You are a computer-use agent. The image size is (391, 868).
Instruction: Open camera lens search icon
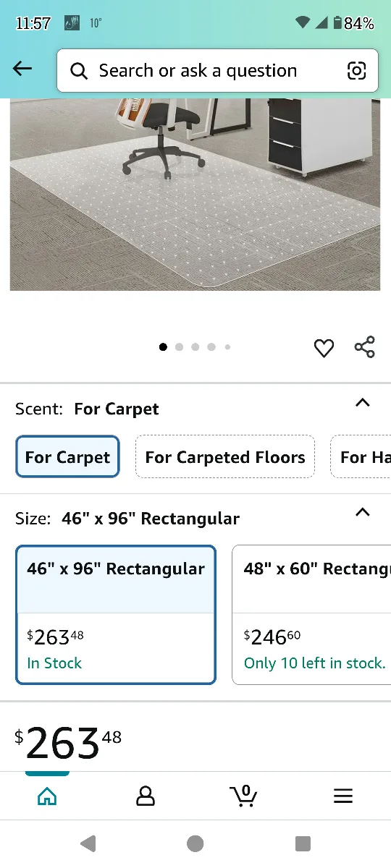(356, 70)
